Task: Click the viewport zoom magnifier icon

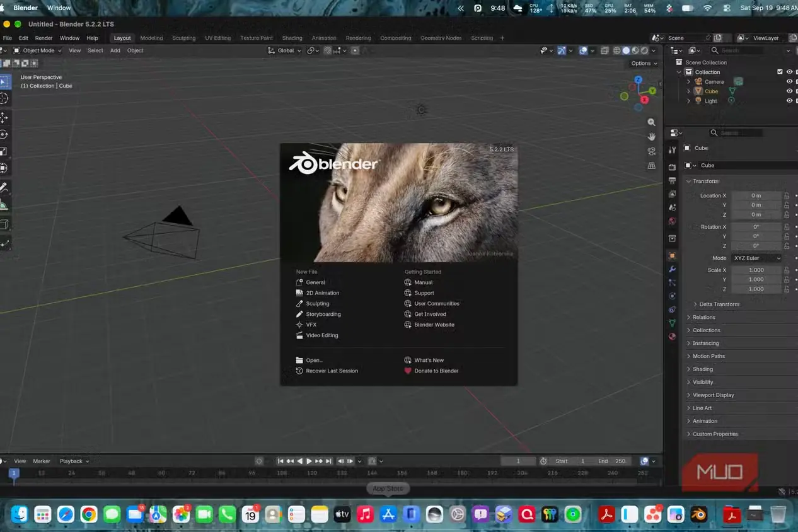Action: point(652,122)
